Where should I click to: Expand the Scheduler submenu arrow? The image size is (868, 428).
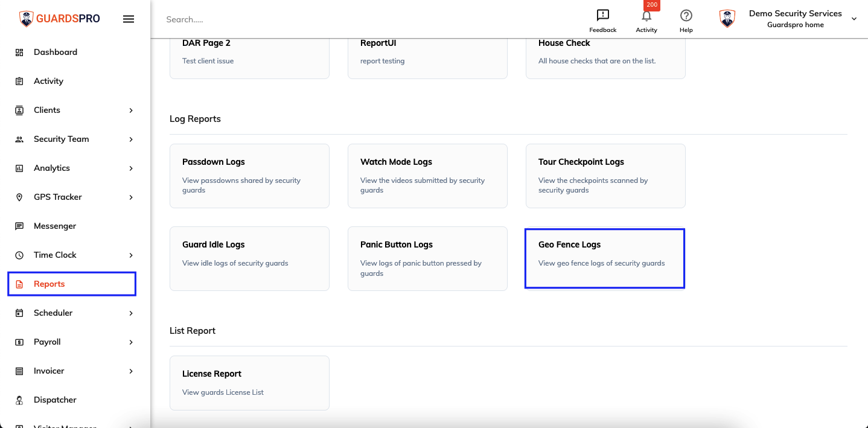click(131, 313)
